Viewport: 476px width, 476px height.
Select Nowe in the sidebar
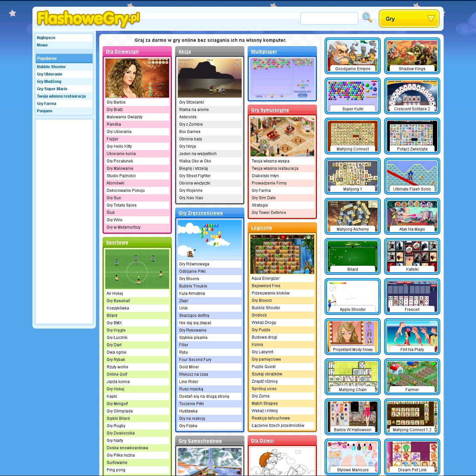pos(42,45)
